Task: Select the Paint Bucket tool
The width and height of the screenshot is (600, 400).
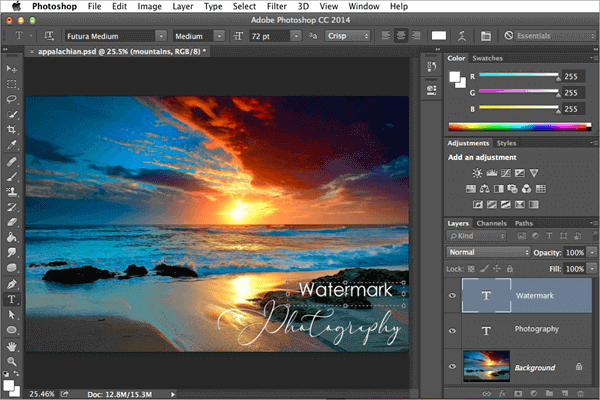Action: click(11, 237)
